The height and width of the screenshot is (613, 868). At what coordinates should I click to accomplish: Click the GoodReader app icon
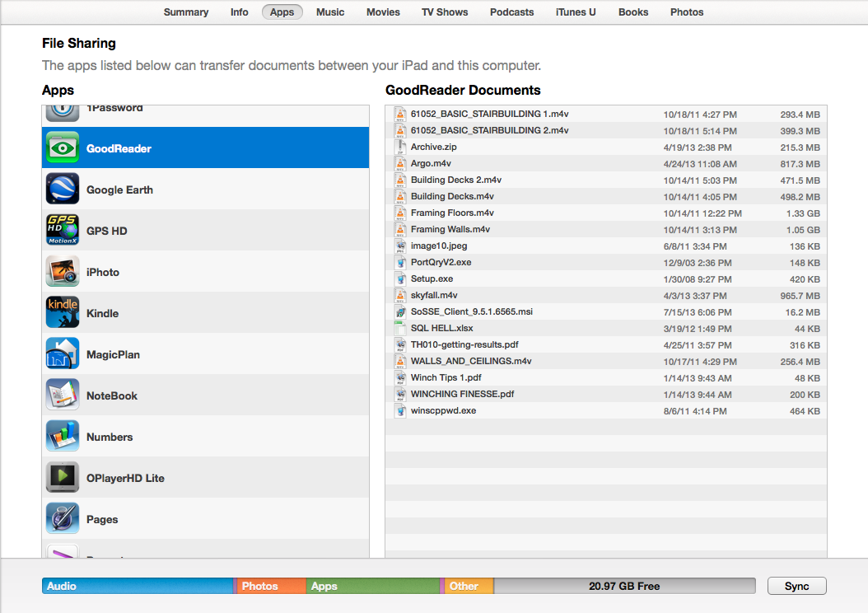(x=63, y=147)
